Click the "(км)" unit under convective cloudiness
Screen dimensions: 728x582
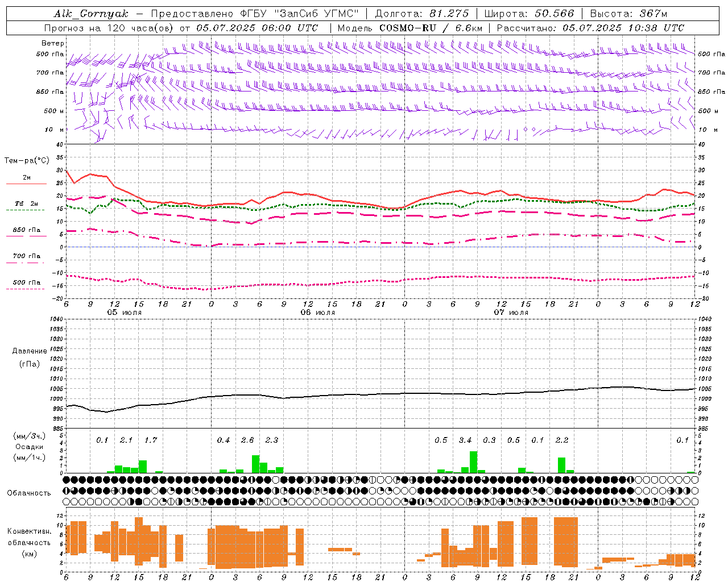click(x=29, y=554)
